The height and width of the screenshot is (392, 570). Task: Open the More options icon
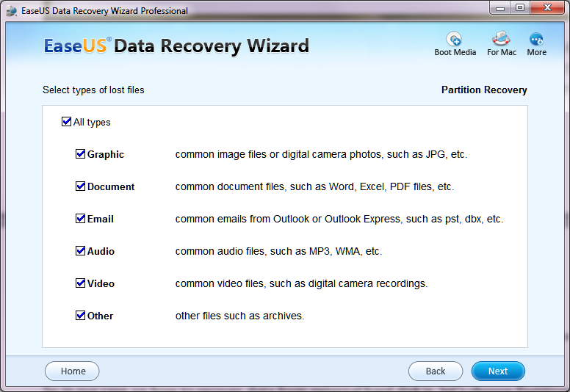tap(536, 44)
